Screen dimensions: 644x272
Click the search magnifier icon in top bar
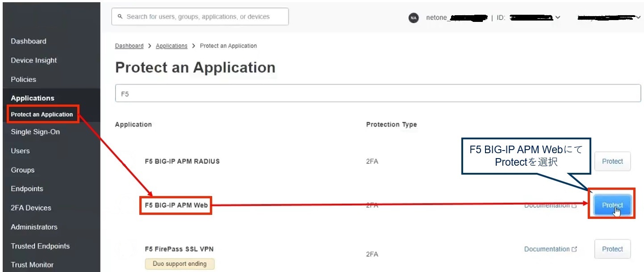[x=120, y=17]
